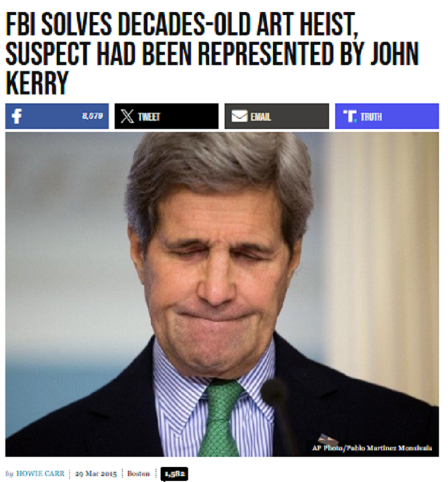Open the Boston section link
The height and width of the screenshot is (482, 448).
pos(139,473)
